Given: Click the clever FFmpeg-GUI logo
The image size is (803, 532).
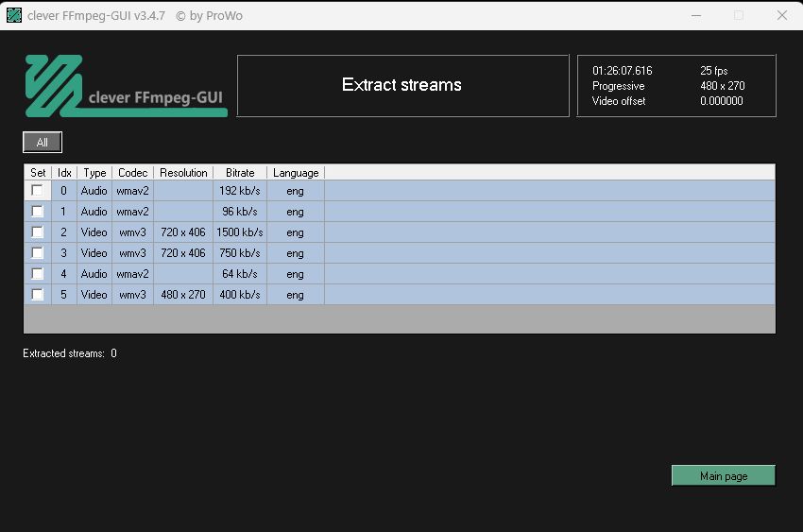Looking at the screenshot, I should pos(126,86).
